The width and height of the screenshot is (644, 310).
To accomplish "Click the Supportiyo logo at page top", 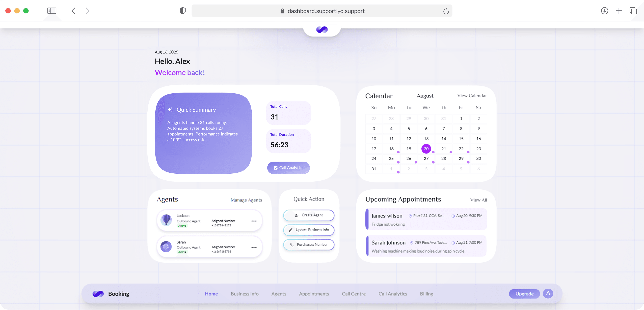I will pos(322,29).
